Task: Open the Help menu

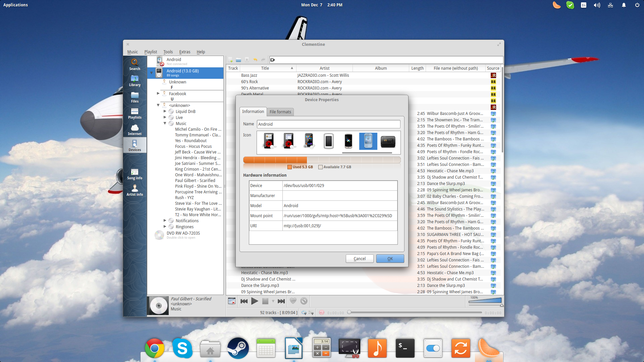Action: [x=201, y=52]
